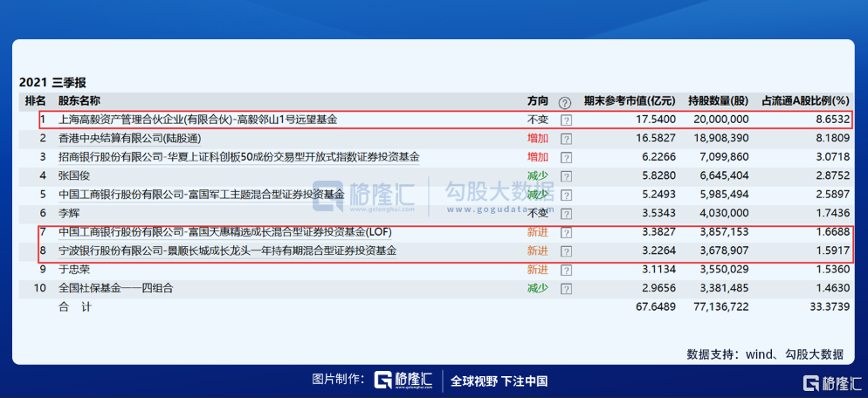Click the market value 16.5827
This screenshot has height=398, width=868.
pos(656,139)
